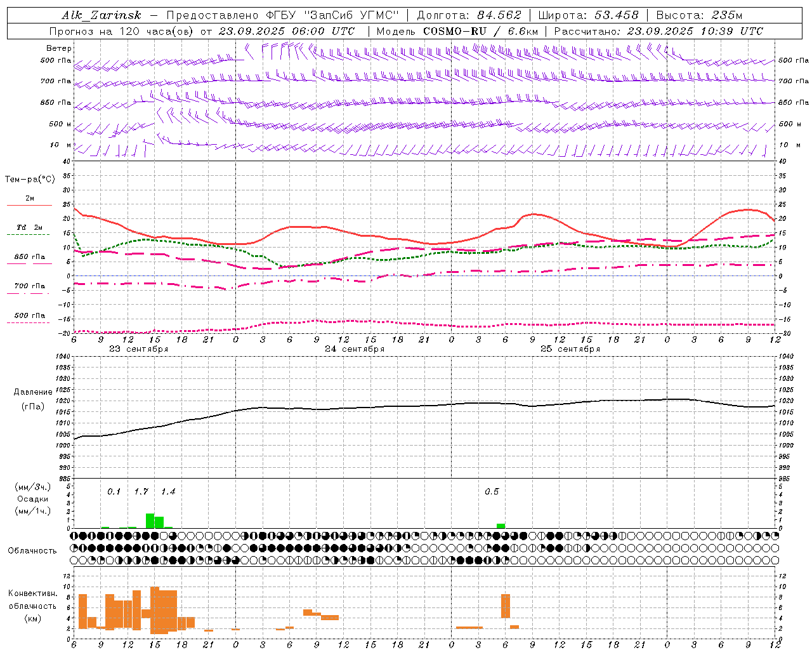This screenshot has width=812, height=650.
Task: Click the 'Облачность' cloud cover label
Action: 32,551
